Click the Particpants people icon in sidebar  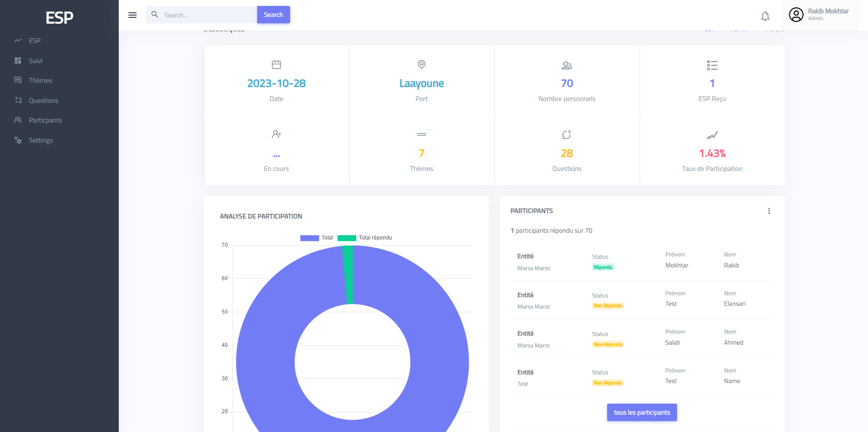[18, 120]
